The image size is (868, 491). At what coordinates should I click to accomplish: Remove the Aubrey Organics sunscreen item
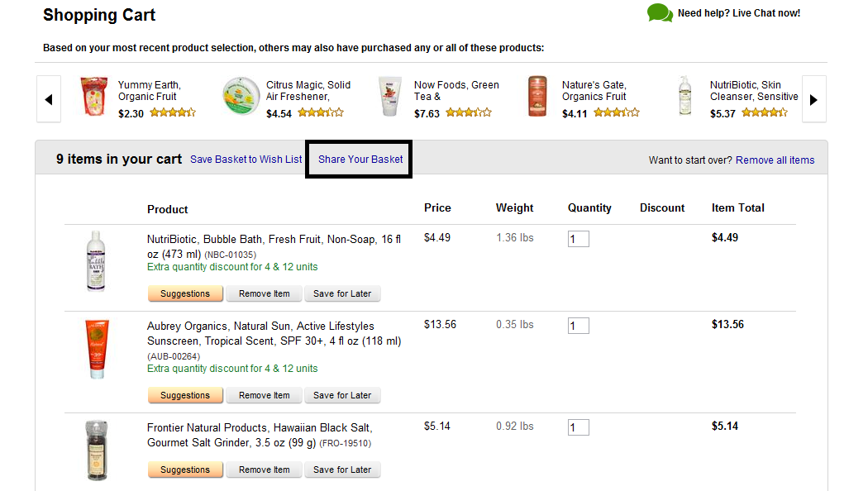click(x=264, y=395)
